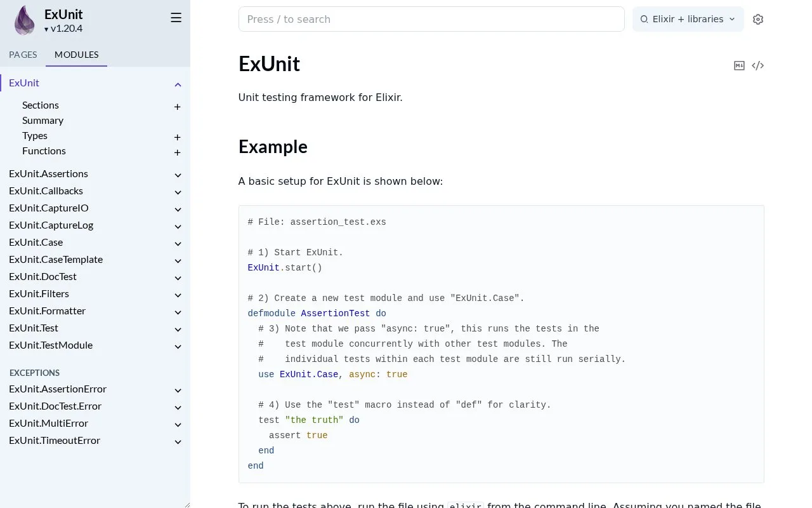
Task: Open the Types sidebar link
Action: tap(35, 135)
